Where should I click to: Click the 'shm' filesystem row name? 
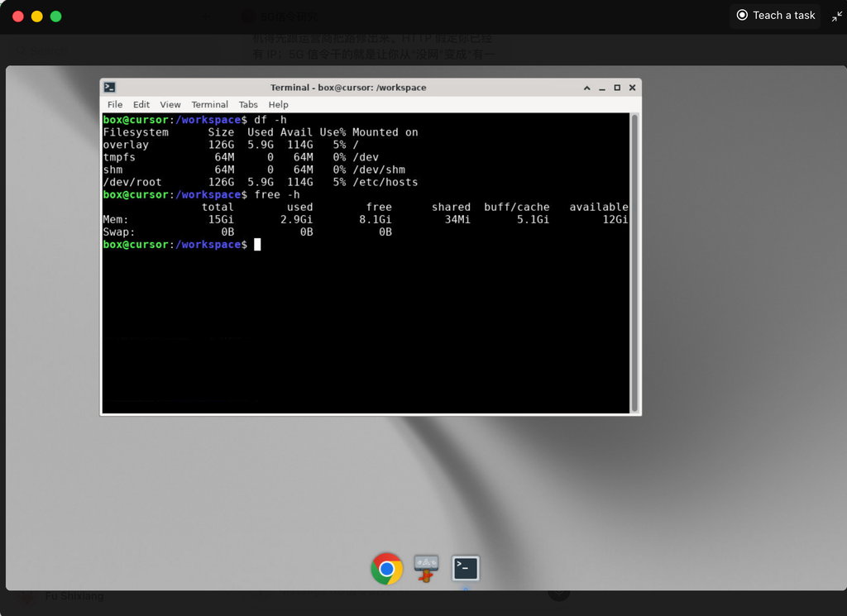pos(112,170)
